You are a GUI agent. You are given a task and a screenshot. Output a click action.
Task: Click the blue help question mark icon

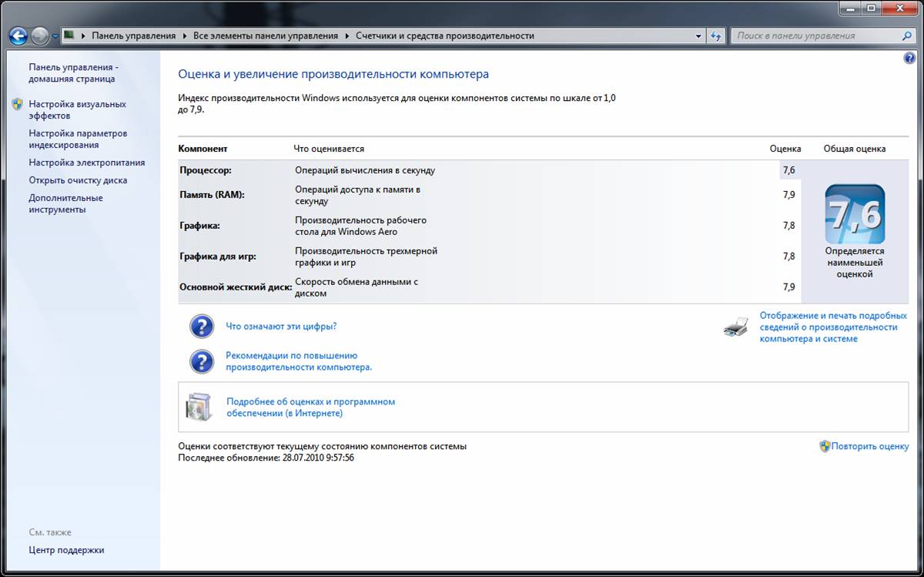click(x=908, y=59)
